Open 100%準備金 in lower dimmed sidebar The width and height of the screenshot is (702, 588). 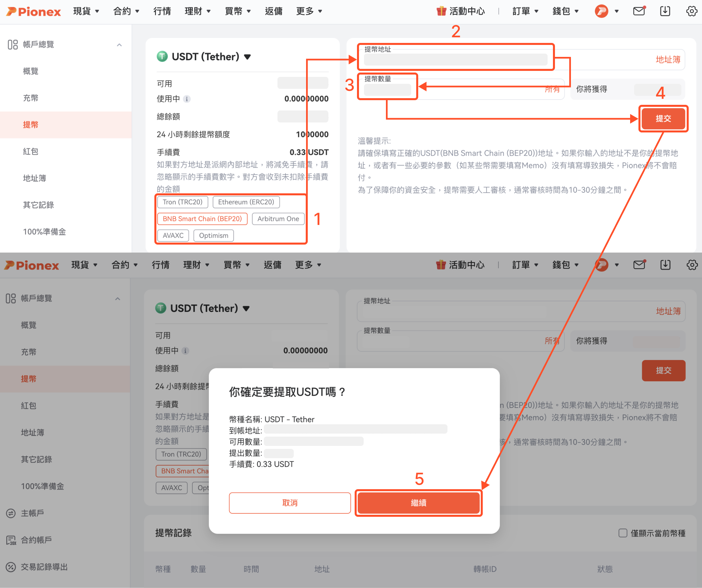pos(43,486)
